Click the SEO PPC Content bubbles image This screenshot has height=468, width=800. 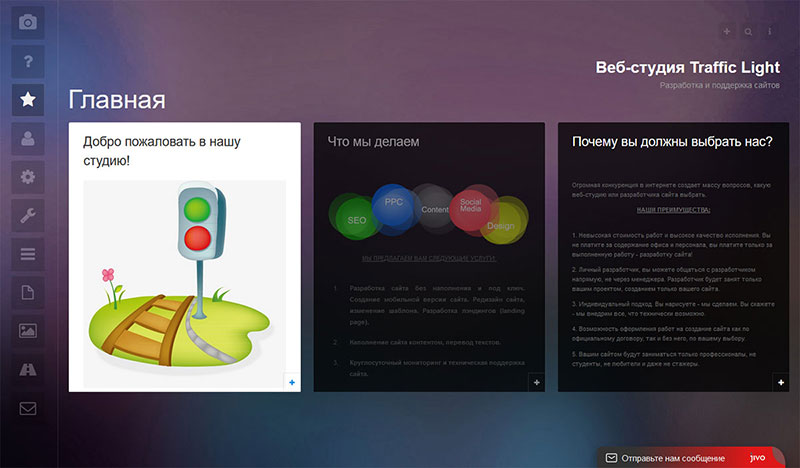(x=429, y=214)
